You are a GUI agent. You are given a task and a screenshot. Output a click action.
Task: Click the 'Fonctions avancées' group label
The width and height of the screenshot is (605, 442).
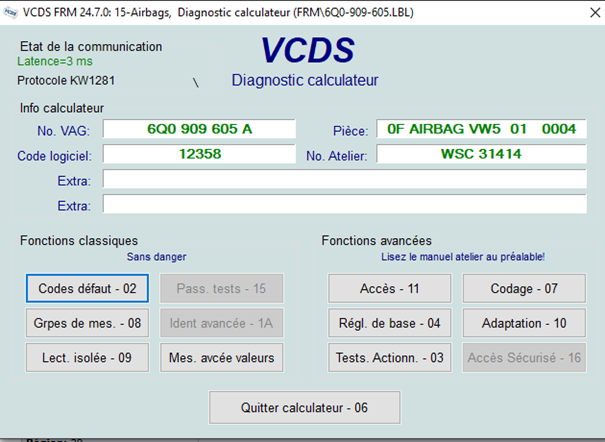tap(377, 240)
